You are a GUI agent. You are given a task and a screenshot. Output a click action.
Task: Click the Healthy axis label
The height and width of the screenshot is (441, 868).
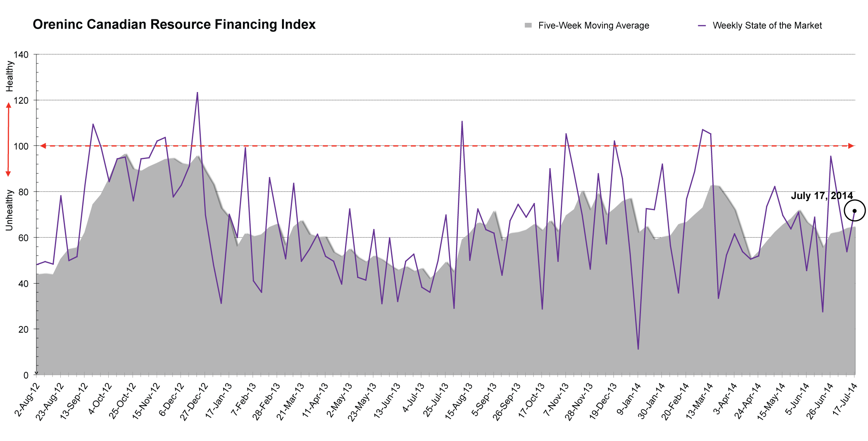click(9, 76)
